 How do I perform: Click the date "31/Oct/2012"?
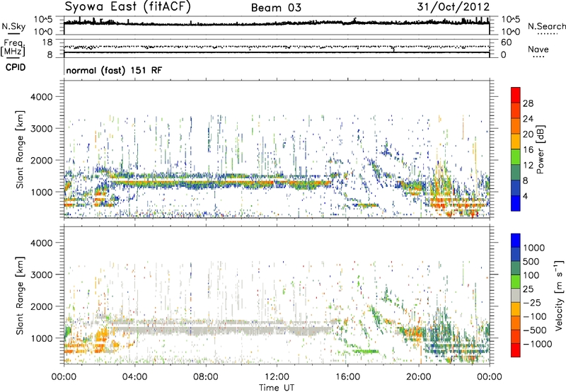[454, 7]
